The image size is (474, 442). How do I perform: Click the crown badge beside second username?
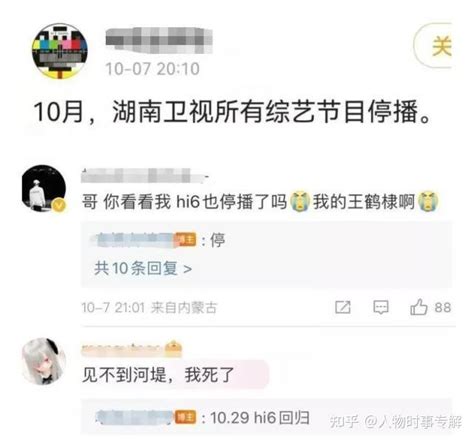coord(173,348)
